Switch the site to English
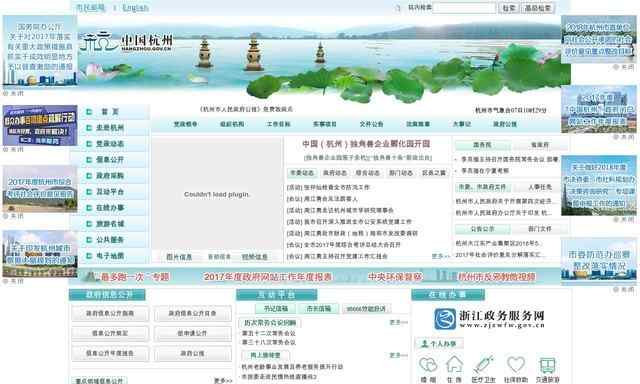 [136, 8]
